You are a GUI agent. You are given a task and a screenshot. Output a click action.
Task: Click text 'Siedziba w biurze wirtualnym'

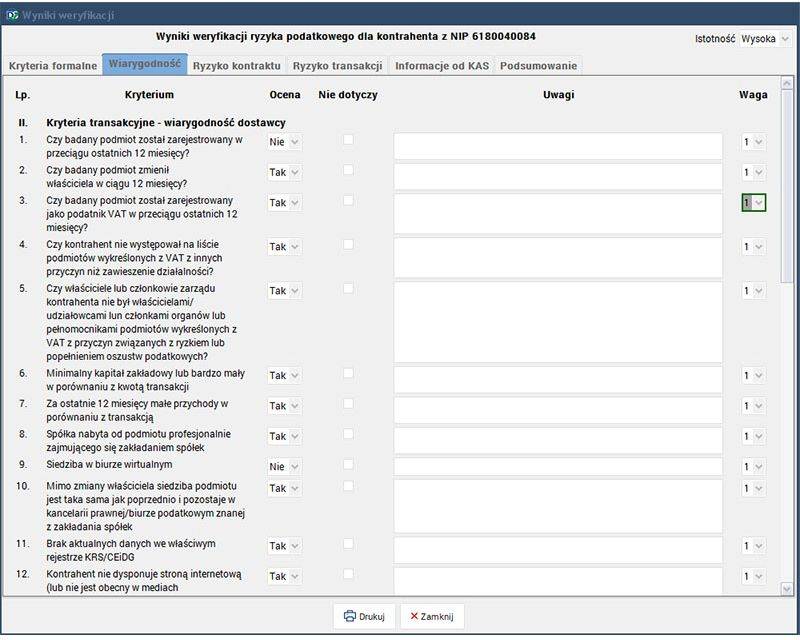(x=109, y=464)
